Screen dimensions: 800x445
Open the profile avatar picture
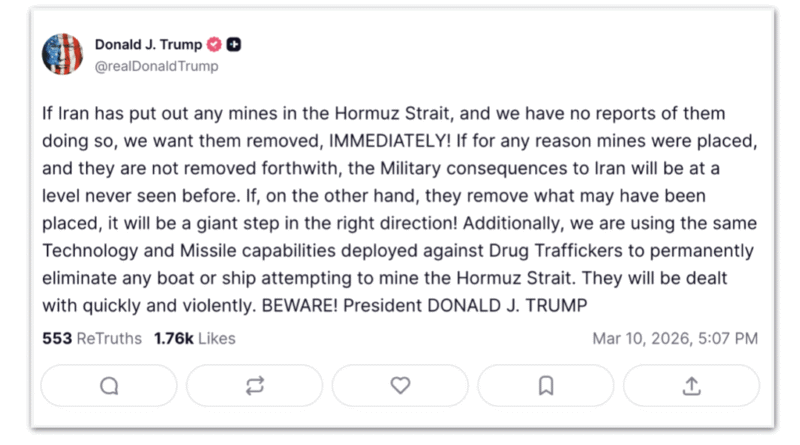62,55
